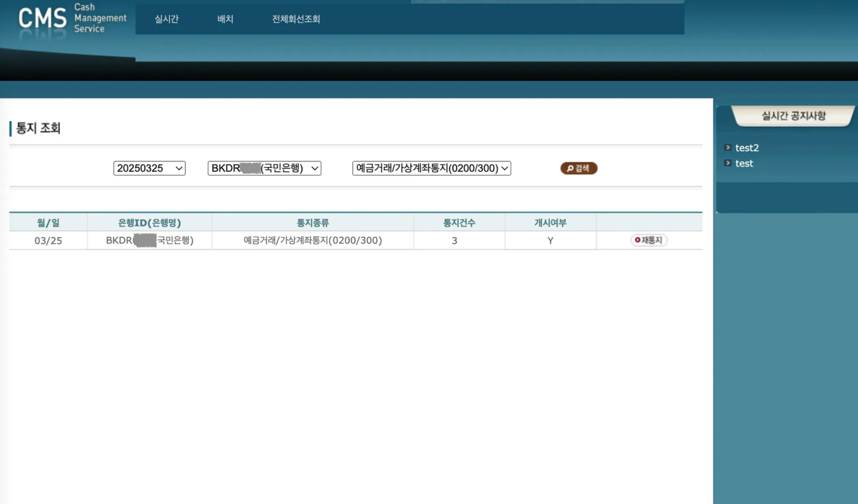Click the 통지종류 column header
This screenshot has width=858, height=504.
[x=313, y=223]
